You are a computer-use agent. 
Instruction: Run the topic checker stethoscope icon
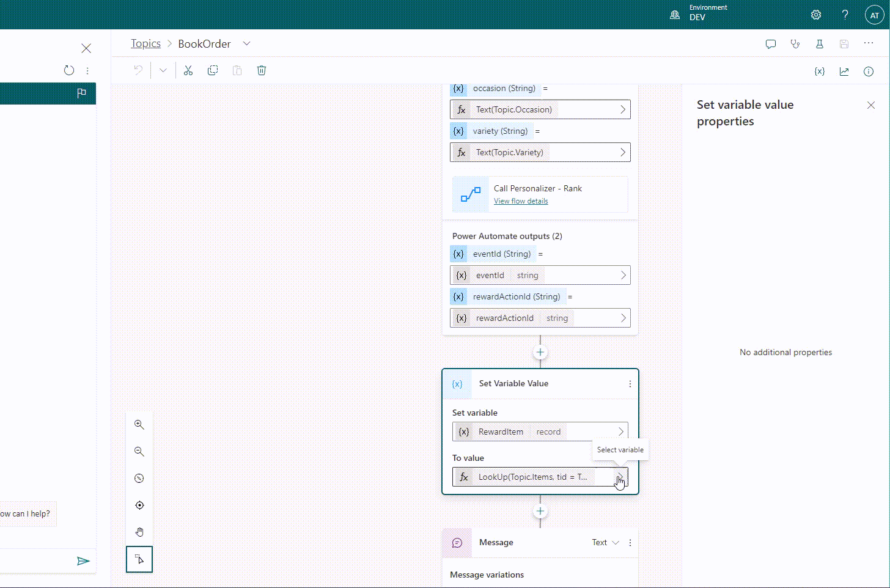795,43
